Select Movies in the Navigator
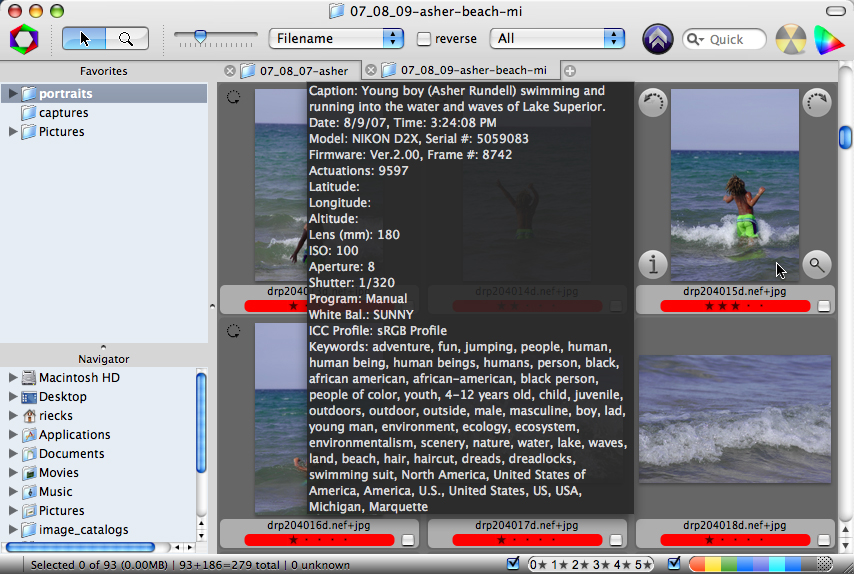Viewport: 854px width, 574px height. tap(58, 472)
